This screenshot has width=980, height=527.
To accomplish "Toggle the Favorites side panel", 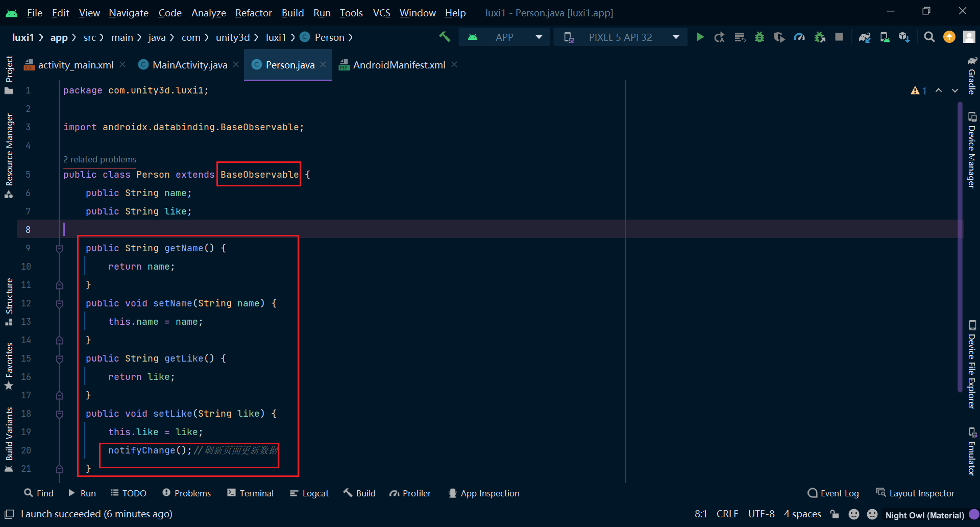I will pos(9,366).
